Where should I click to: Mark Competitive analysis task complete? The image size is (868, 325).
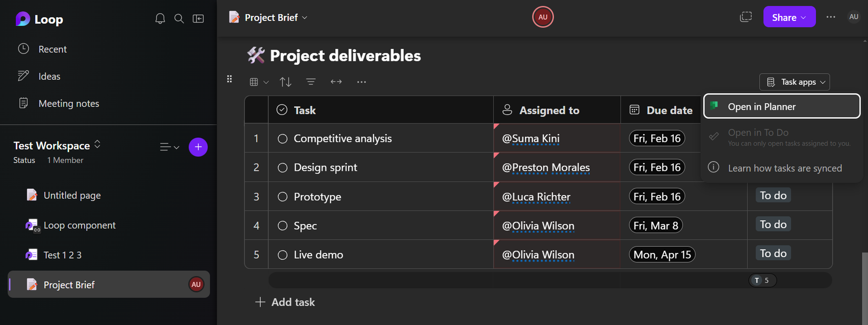click(282, 139)
